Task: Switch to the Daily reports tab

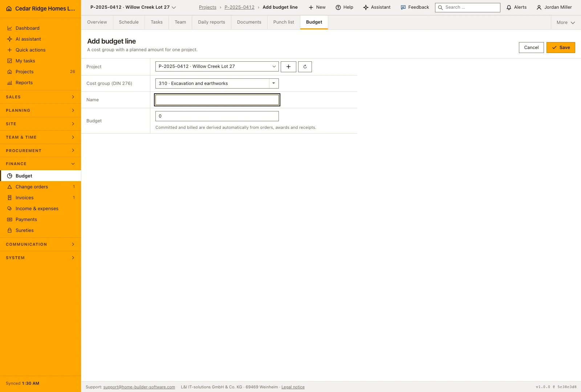Action: point(212,22)
